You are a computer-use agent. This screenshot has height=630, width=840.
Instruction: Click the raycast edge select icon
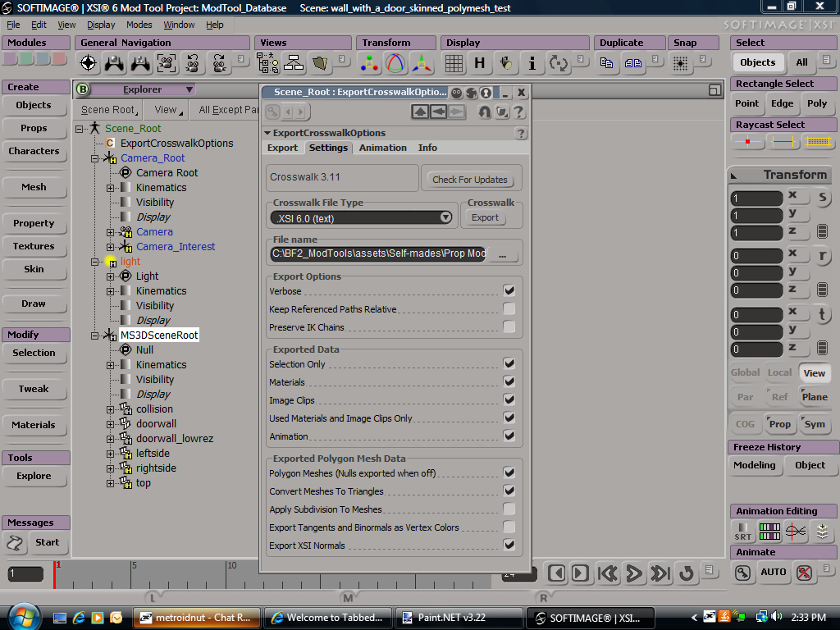(783, 142)
